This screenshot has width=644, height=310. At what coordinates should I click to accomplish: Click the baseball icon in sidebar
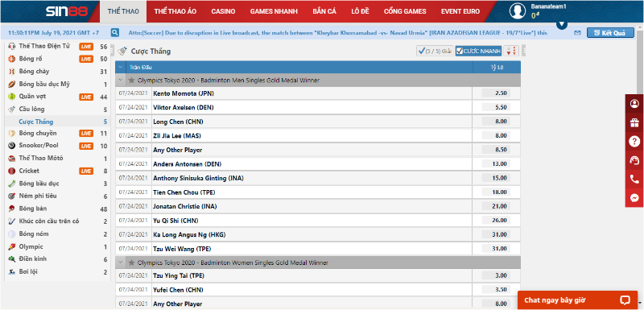tap(12, 72)
